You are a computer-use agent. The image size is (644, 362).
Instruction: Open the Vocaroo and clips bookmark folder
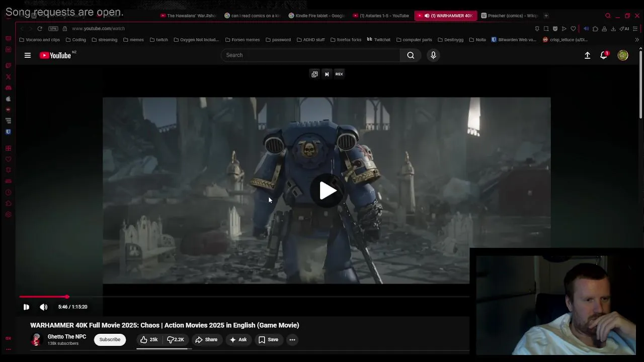point(39,40)
